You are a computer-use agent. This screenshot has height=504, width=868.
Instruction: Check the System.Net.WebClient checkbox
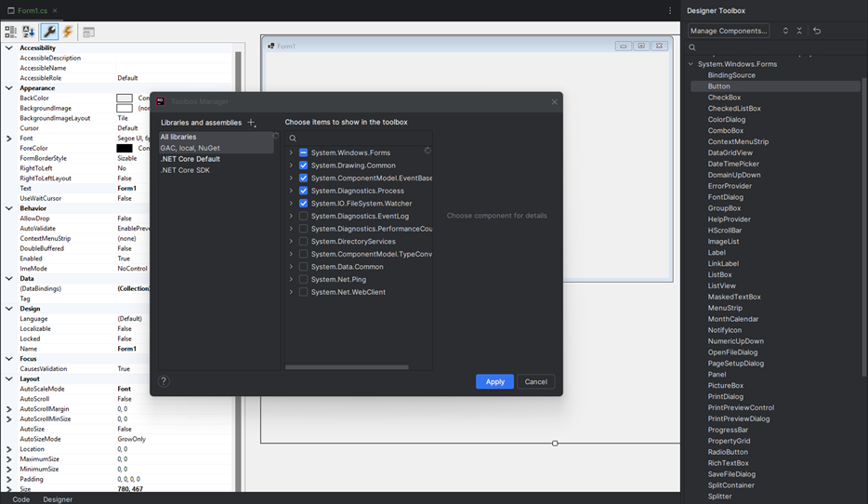(303, 292)
